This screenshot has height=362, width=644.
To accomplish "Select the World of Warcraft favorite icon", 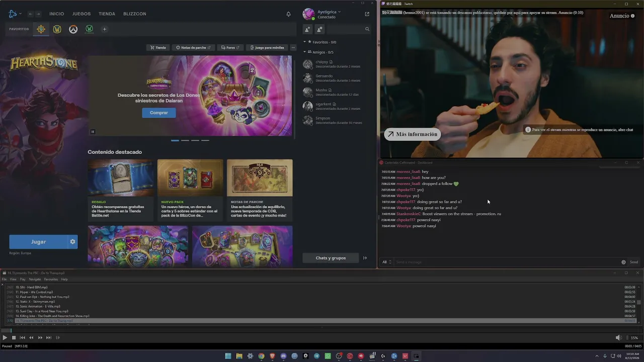I will [x=57, y=29].
